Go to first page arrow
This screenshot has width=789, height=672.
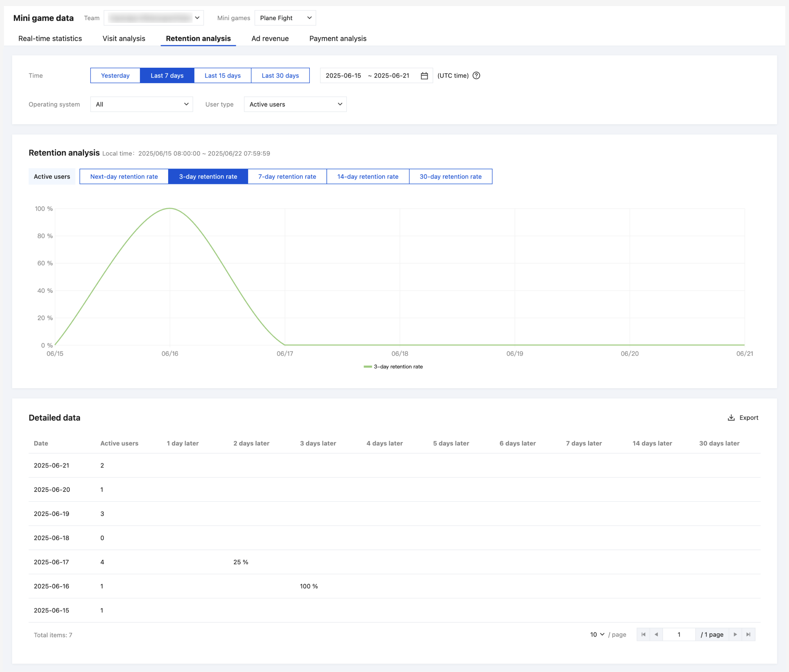point(643,634)
